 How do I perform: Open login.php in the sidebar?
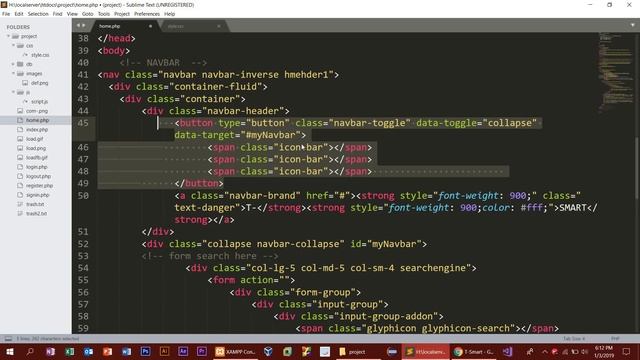[37, 167]
